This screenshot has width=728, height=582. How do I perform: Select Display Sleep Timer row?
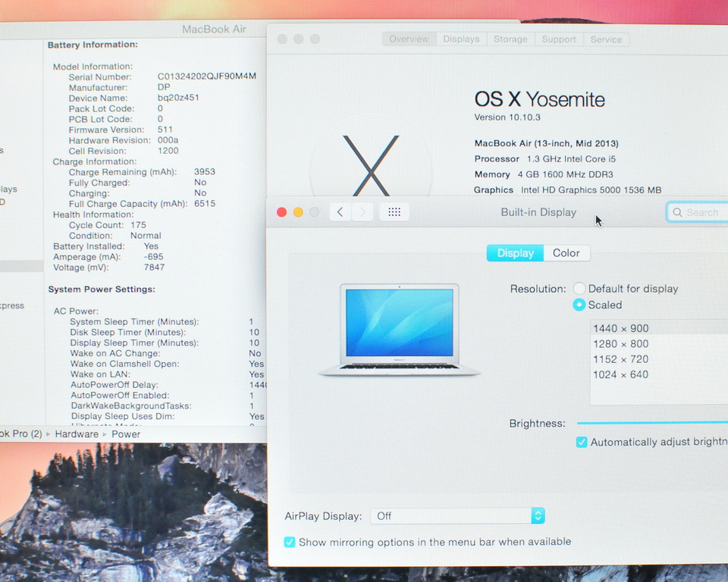[165, 343]
